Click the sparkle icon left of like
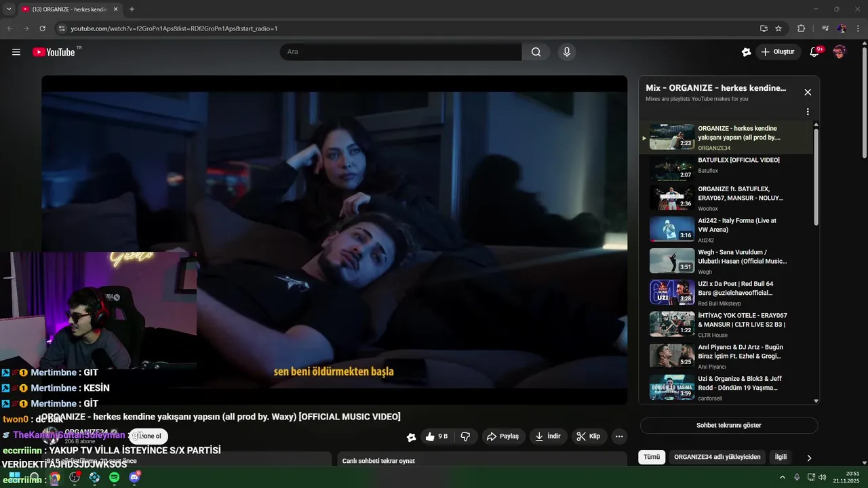Viewport: 868px width, 488px height. [x=411, y=437]
